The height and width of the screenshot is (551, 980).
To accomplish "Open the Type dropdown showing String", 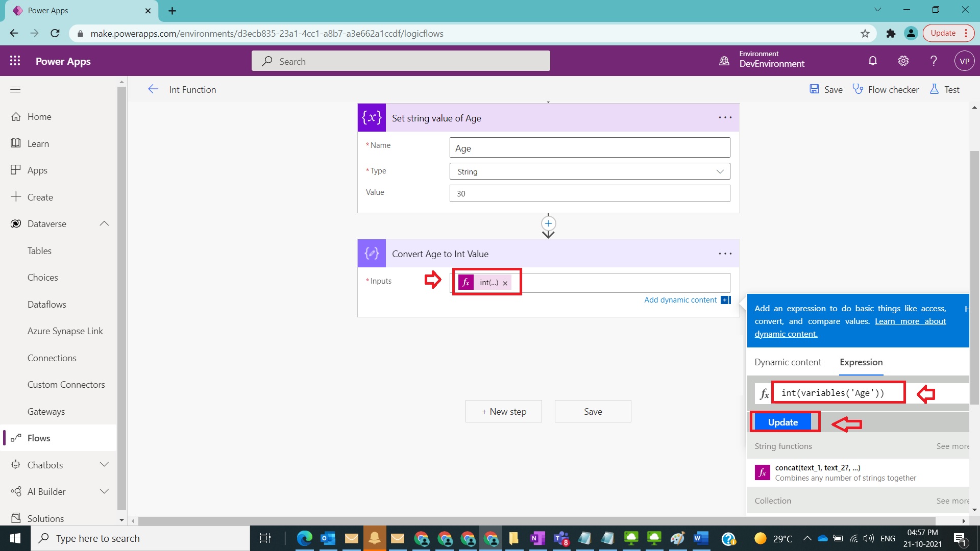I will (x=720, y=171).
